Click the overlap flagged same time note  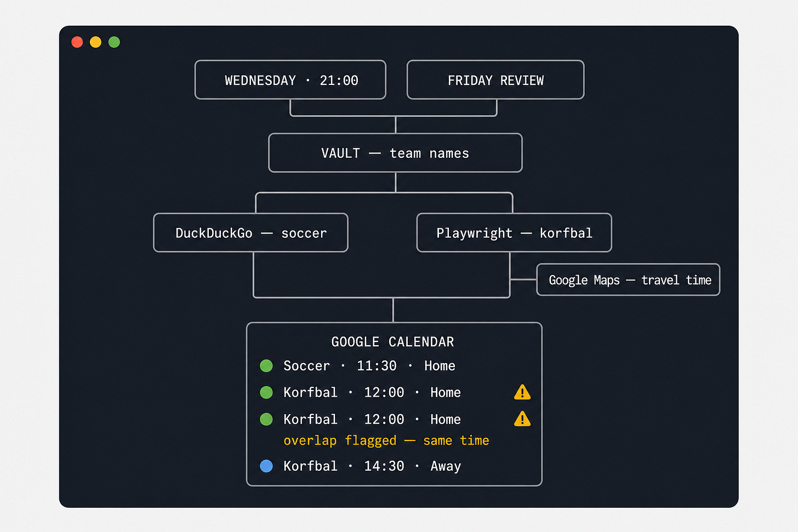pyautogui.click(x=386, y=441)
